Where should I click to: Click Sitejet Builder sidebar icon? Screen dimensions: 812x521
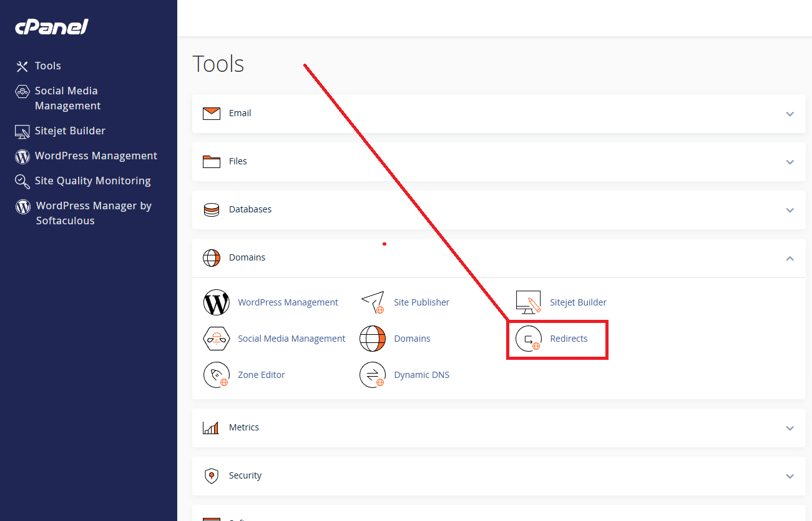(x=22, y=131)
